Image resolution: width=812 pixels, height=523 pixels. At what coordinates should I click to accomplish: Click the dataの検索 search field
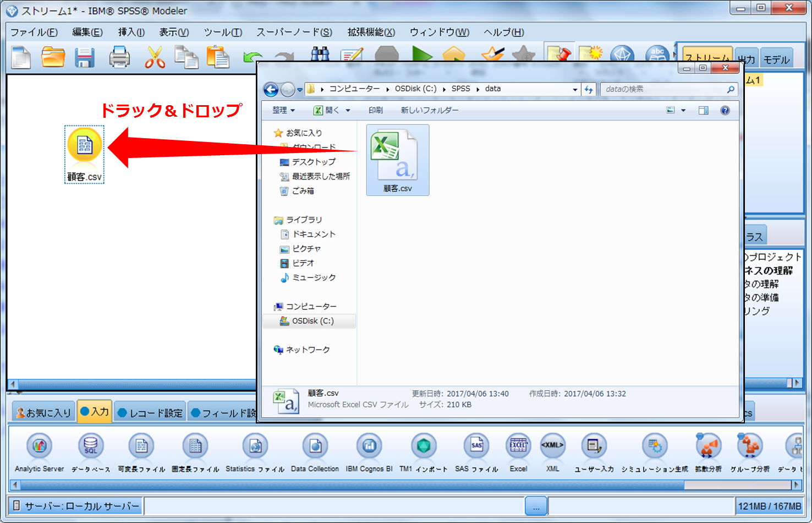tap(670, 89)
